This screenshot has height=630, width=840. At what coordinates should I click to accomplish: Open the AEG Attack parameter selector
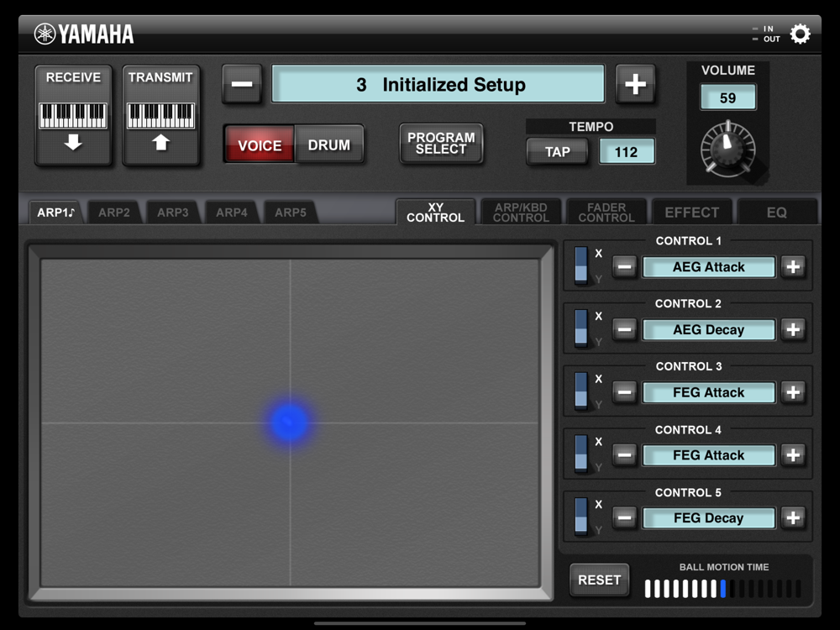pos(709,267)
